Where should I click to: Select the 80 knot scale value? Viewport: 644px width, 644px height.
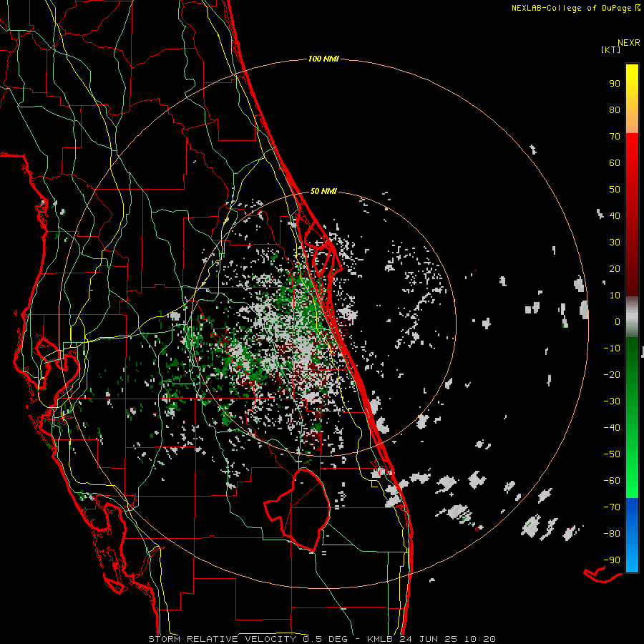click(615, 110)
